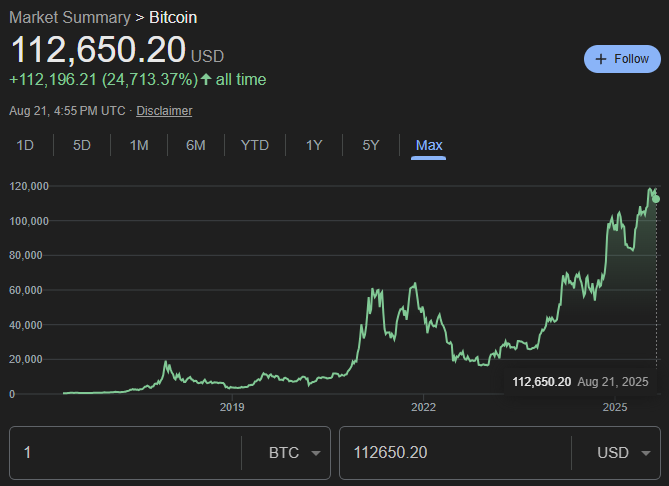Click the 112650.20 USD amount field

pos(455,453)
